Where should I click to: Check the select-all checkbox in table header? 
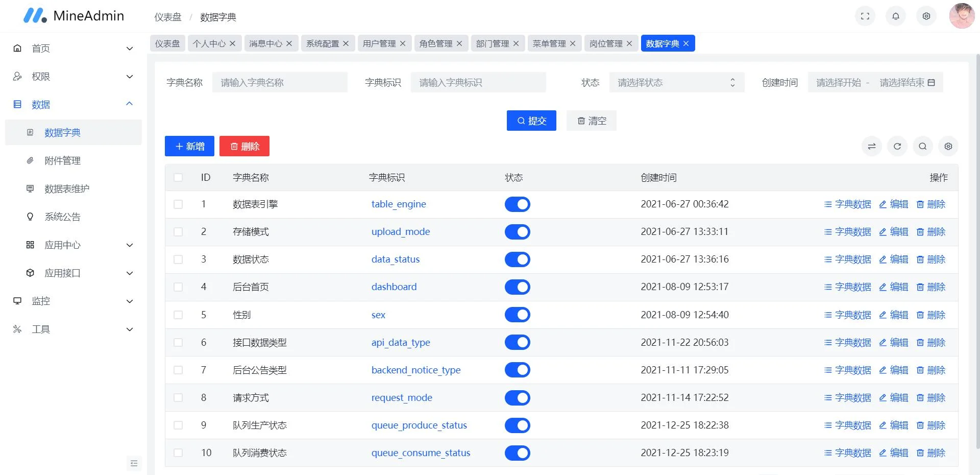178,177
